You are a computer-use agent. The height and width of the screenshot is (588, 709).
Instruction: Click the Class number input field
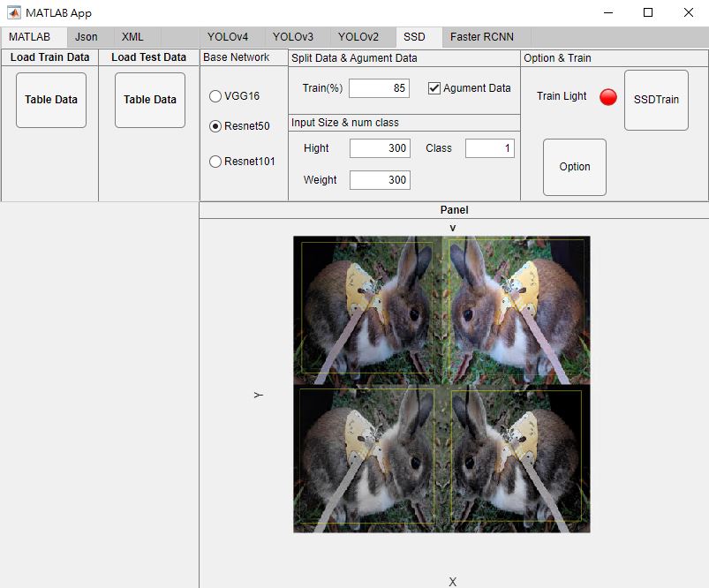pyautogui.click(x=490, y=148)
